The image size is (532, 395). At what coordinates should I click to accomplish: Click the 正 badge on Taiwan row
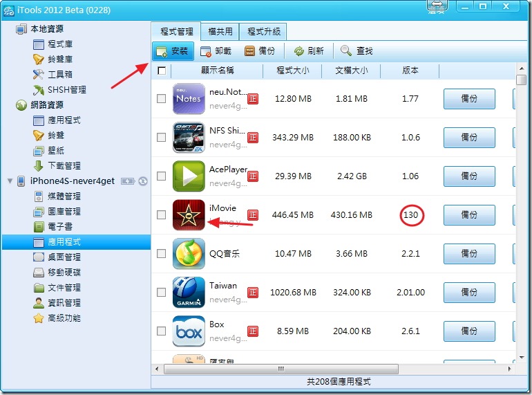253,292
